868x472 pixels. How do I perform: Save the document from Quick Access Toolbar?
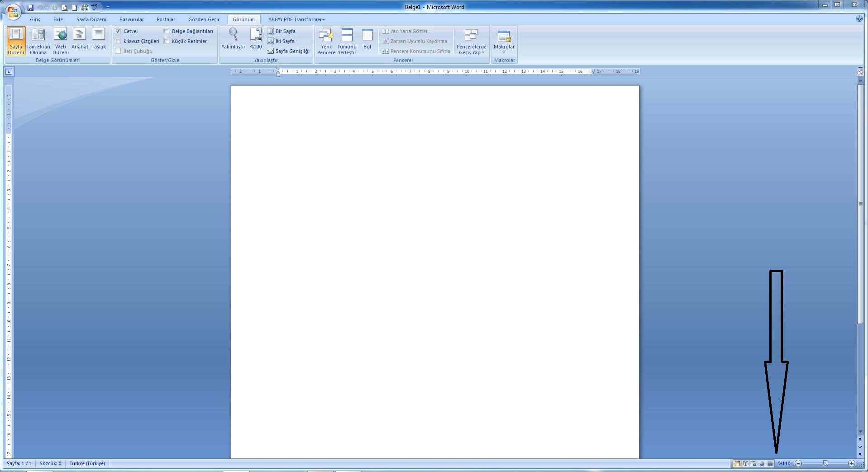click(30, 7)
